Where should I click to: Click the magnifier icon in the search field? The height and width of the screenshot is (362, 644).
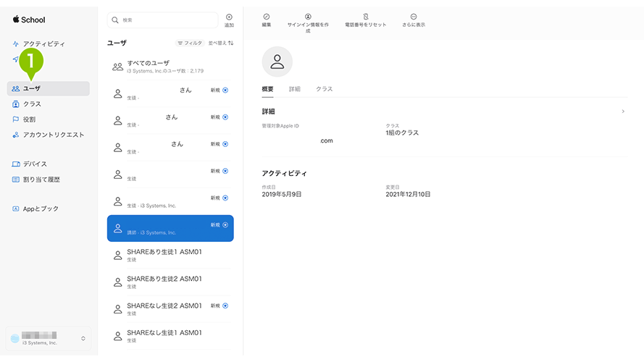115,20
